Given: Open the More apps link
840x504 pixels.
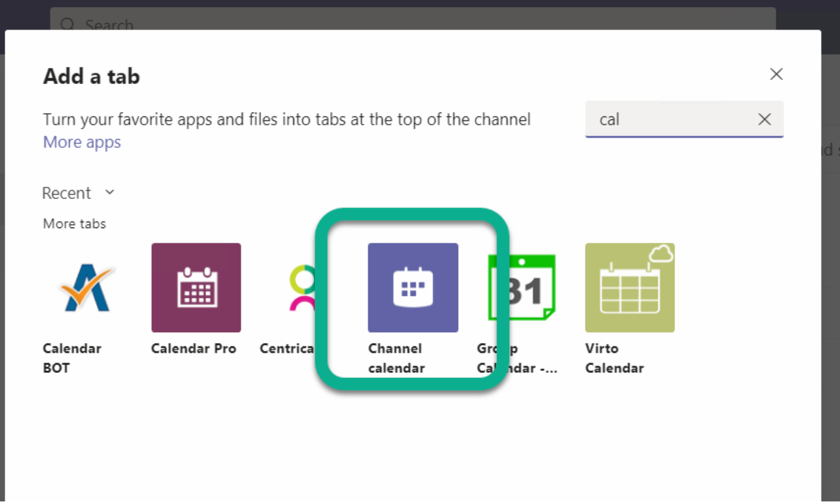Looking at the screenshot, I should coord(81,142).
